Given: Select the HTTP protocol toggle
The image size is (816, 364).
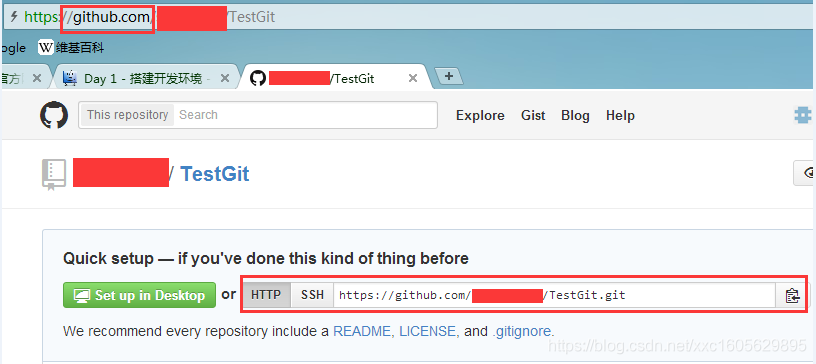Looking at the screenshot, I should [x=266, y=295].
